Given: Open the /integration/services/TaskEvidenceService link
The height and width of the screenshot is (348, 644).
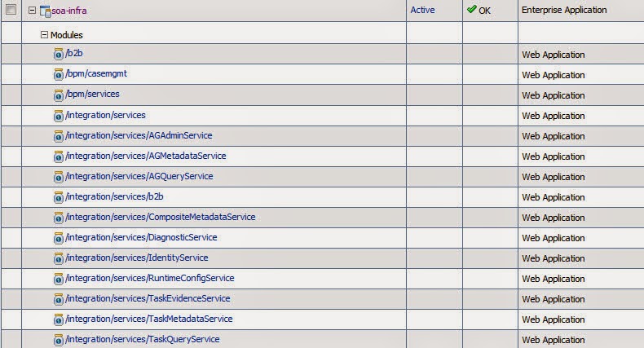Looking at the screenshot, I should 148,298.
